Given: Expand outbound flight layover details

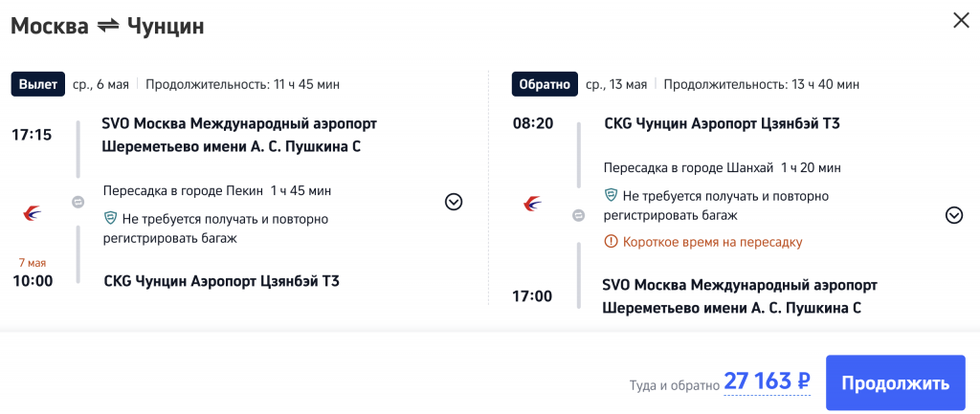Looking at the screenshot, I should 454,202.
